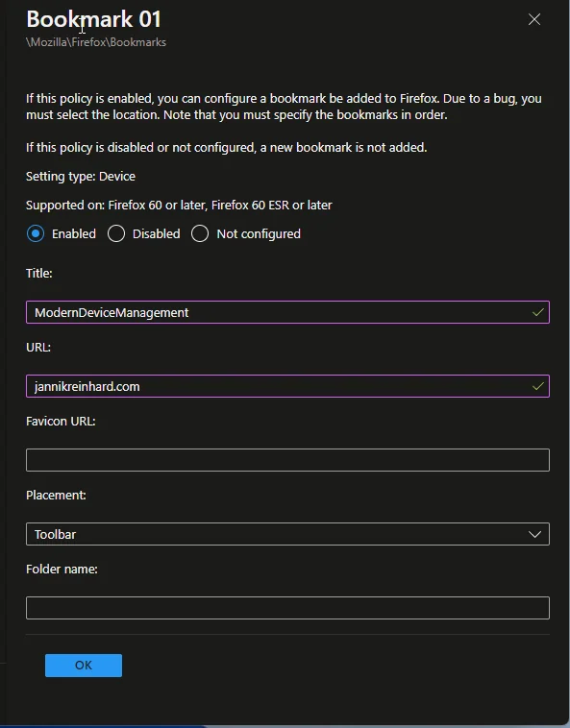Select the Enabled radio button
This screenshot has width=570, height=728.
click(36, 233)
